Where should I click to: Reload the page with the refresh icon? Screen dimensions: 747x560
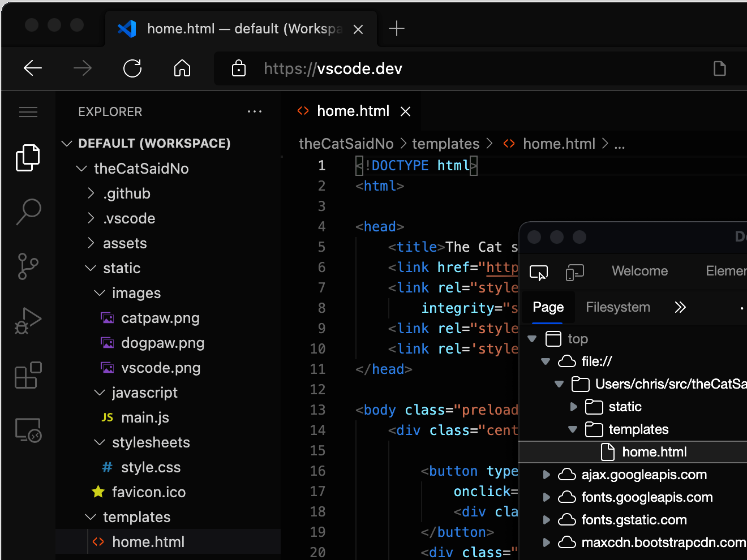132,68
